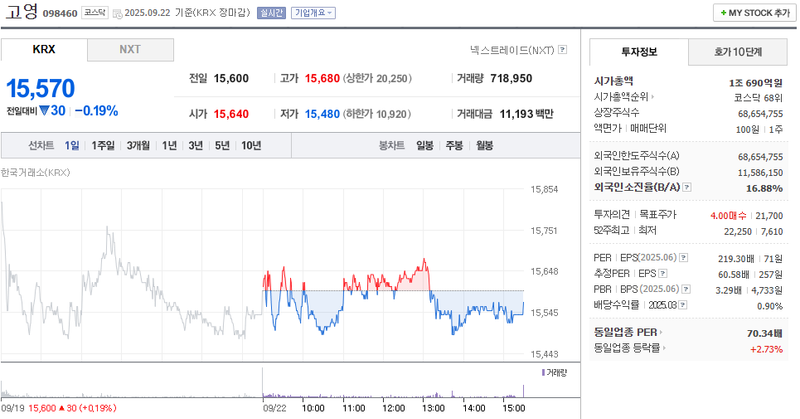This screenshot has height=419, width=800.
Task: Click the 코스닥 68위 ranking value
Action: 758,98
